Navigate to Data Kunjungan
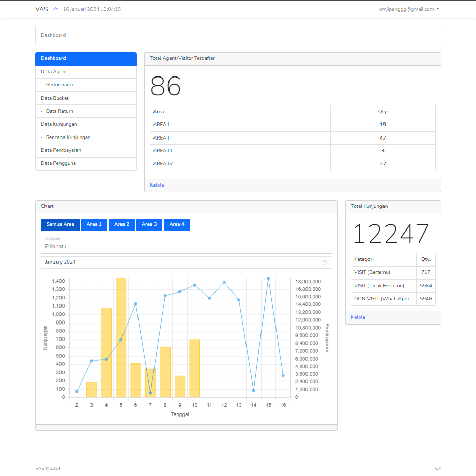 coord(59,124)
